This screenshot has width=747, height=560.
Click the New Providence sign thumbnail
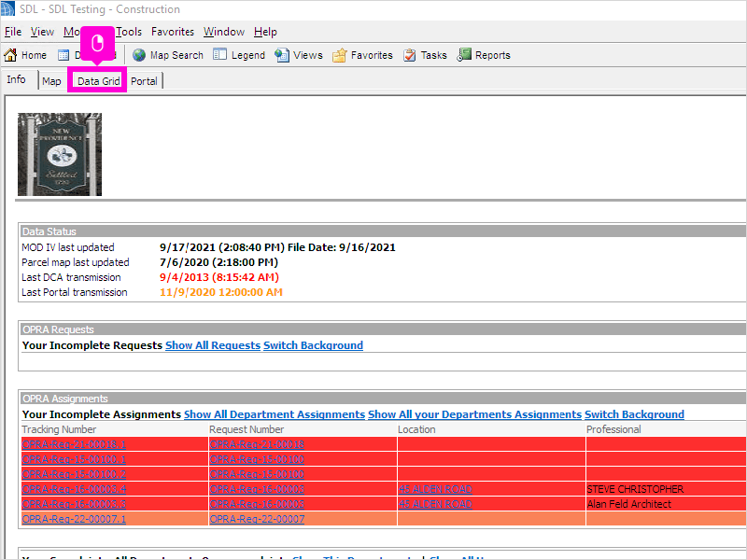pyautogui.click(x=60, y=154)
